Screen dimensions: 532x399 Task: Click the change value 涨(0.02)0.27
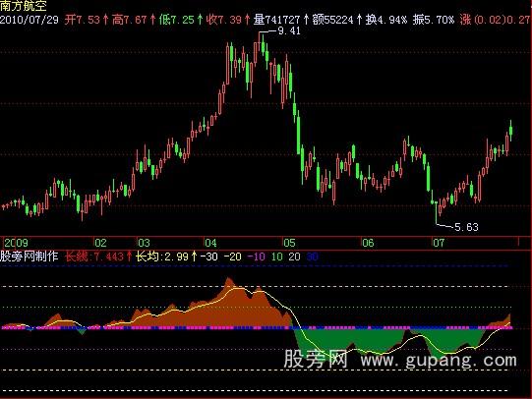pyautogui.click(x=496, y=20)
